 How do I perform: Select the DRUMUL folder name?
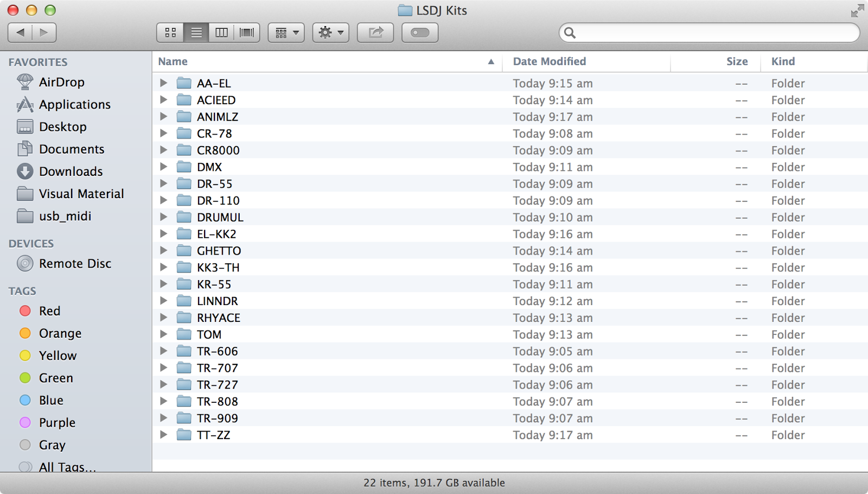point(220,217)
